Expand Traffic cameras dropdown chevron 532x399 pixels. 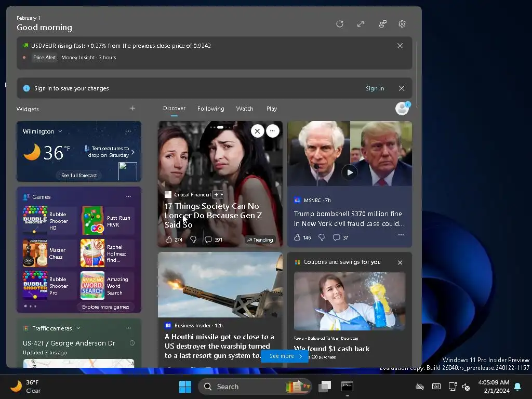pos(78,328)
